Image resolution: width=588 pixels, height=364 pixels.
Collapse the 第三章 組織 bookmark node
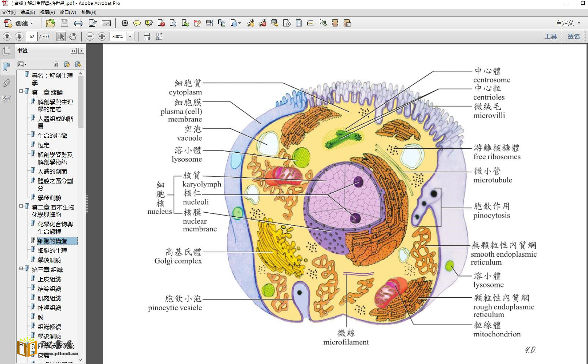coord(21,268)
